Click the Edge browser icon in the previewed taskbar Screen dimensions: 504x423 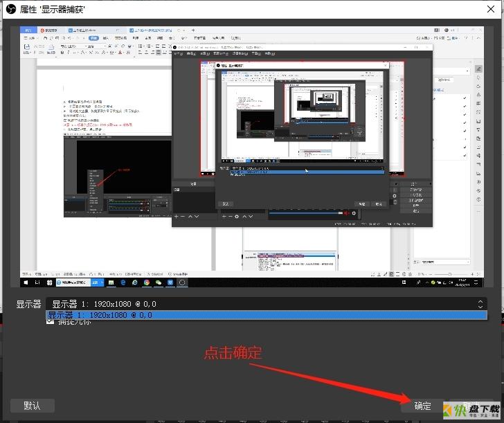pos(123,282)
